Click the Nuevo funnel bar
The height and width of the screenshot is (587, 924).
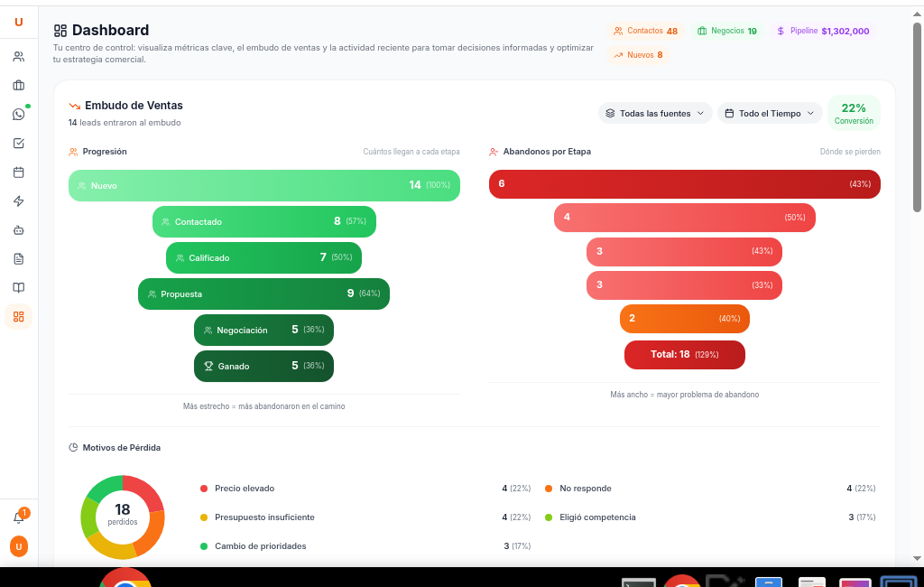click(x=264, y=186)
